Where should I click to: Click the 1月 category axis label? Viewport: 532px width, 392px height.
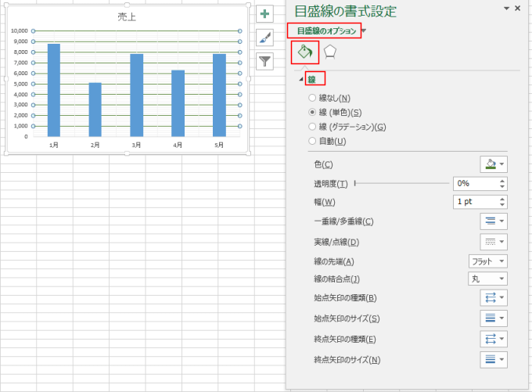click(54, 145)
